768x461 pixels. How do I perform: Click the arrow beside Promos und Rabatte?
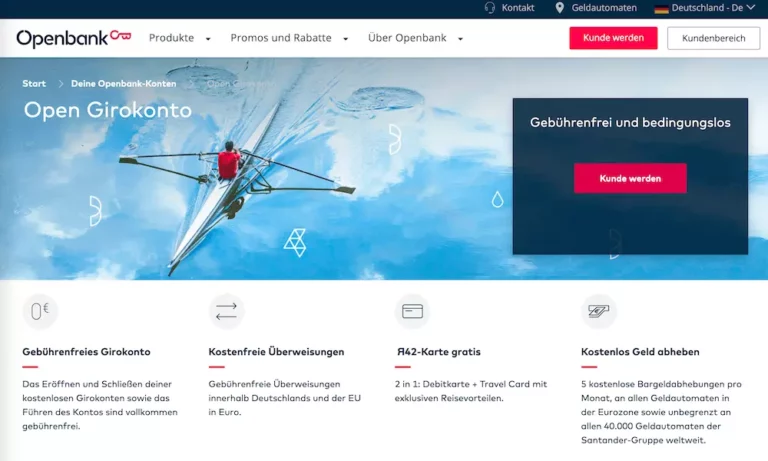pyautogui.click(x=345, y=39)
